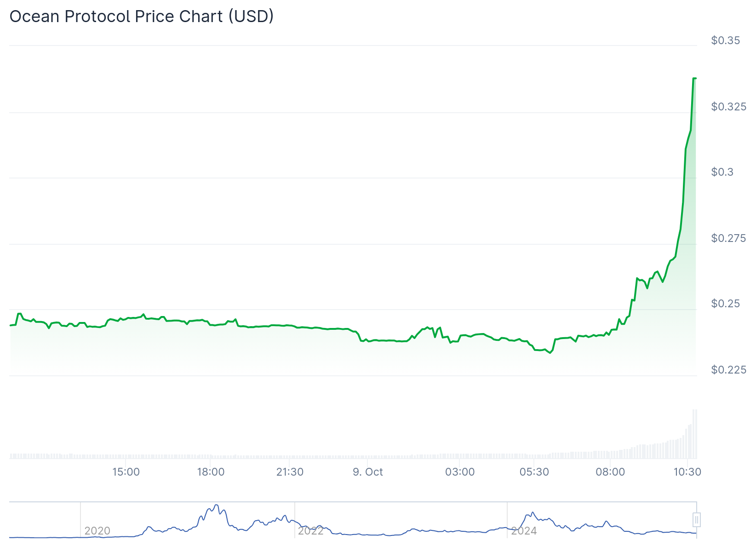This screenshot has height=552, width=756.
Task: Click the 08:00 time axis label
Action: (610, 472)
